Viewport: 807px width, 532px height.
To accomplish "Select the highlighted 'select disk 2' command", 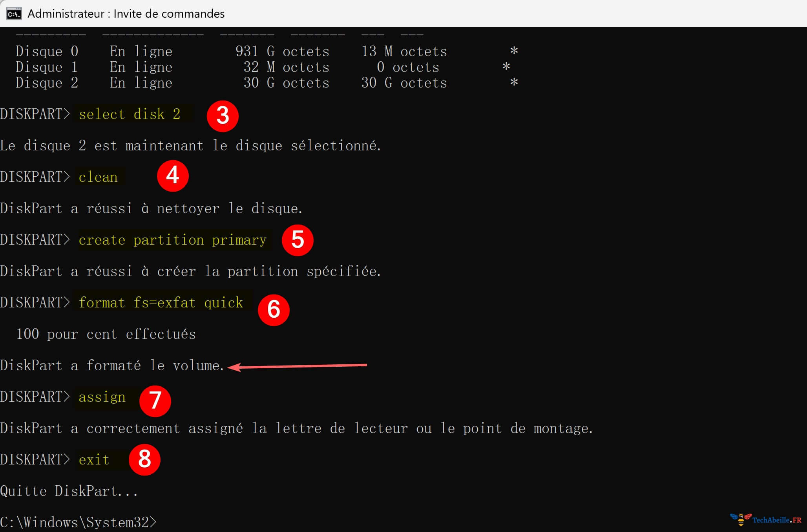I will (130, 114).
